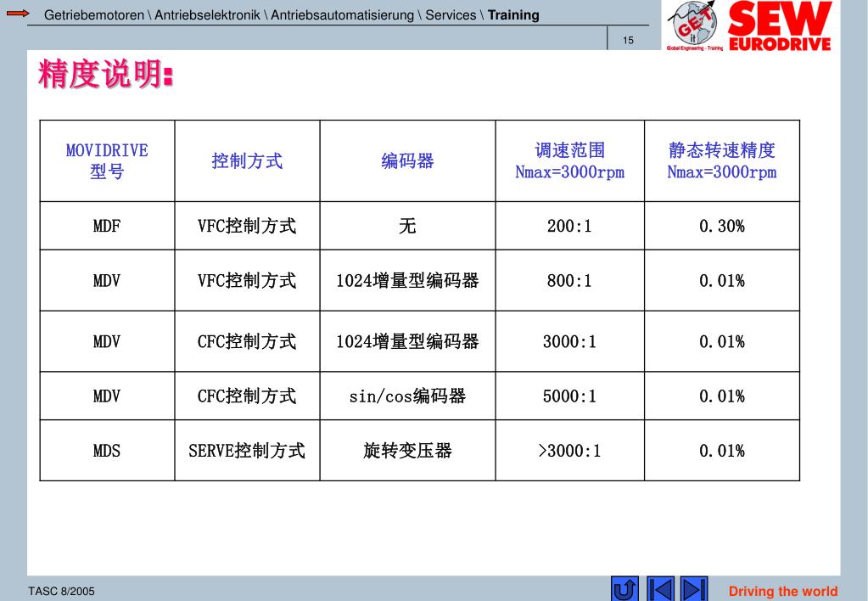The width and height of the screenshot is (868, 601).
Task: Click the 200:1 speed range cell
Action: 569,226
